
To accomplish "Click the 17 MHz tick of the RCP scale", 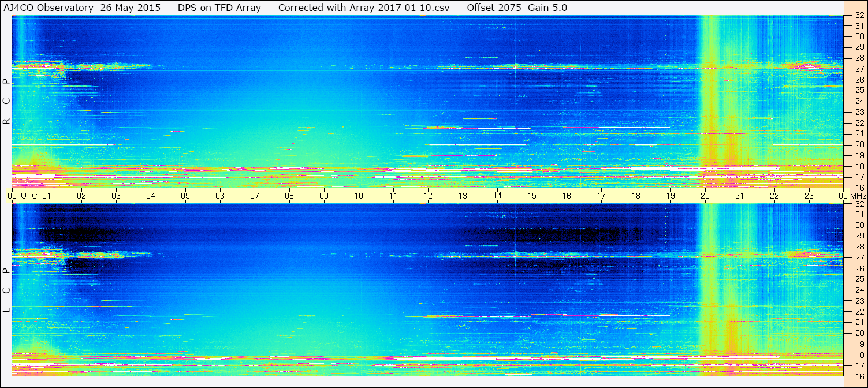I will 859,177.
